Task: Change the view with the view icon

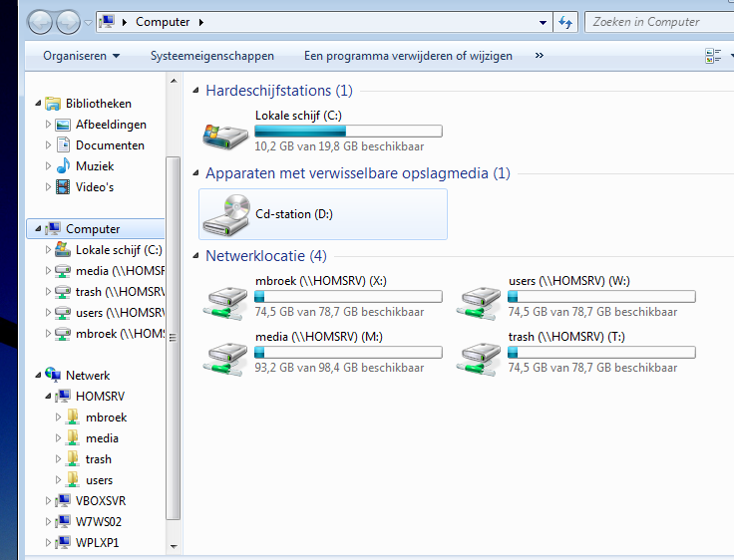Action: (713, 56)
